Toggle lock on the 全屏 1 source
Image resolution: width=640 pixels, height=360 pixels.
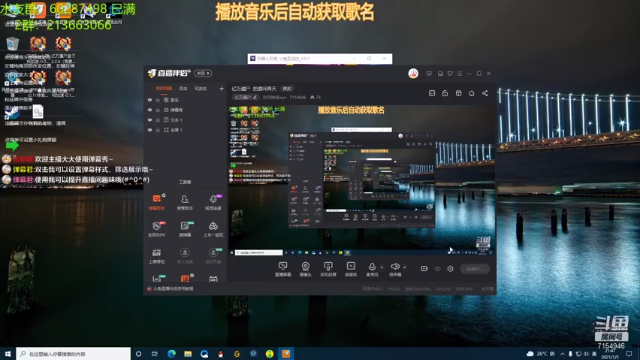pyautogui.click(x=158, y=130)
